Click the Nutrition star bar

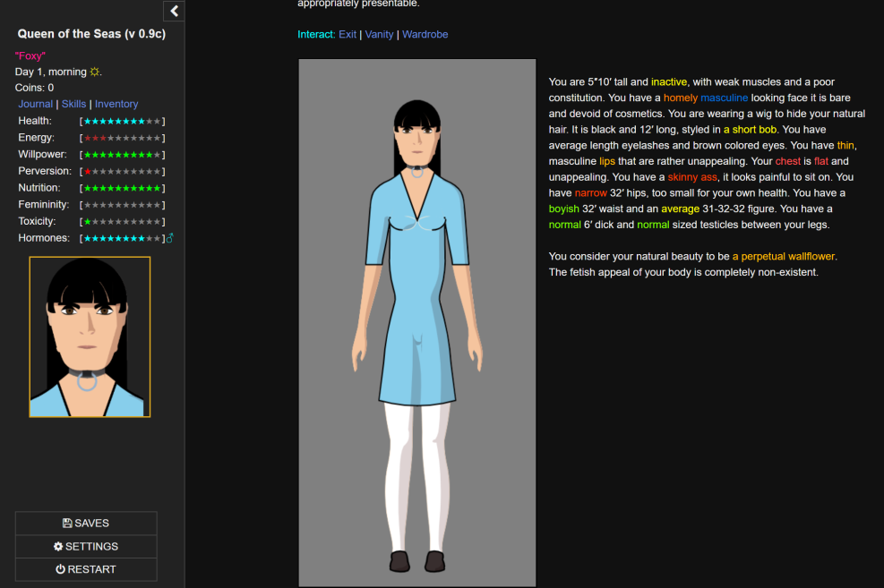(x=122, y=188)
